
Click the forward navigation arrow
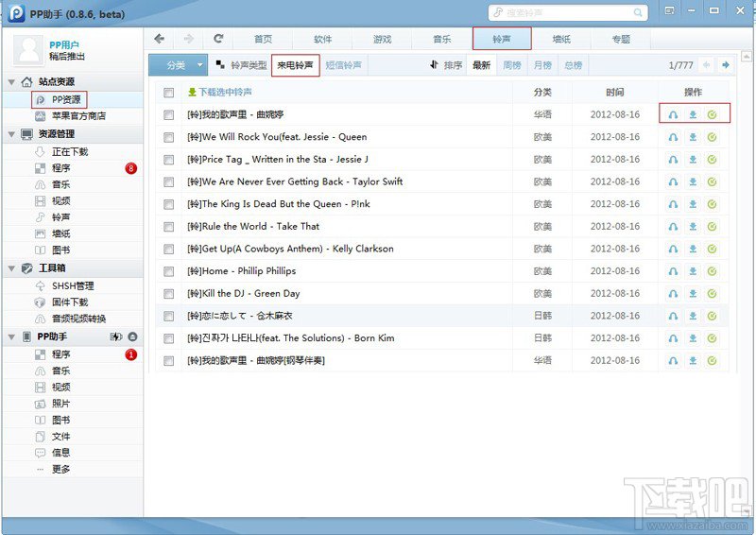(189, 39)
